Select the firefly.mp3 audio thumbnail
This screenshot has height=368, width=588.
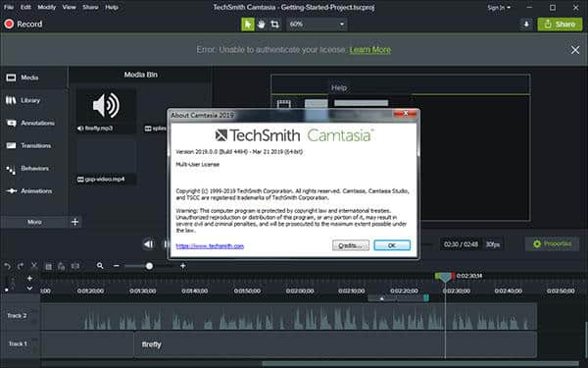(106, 110)
